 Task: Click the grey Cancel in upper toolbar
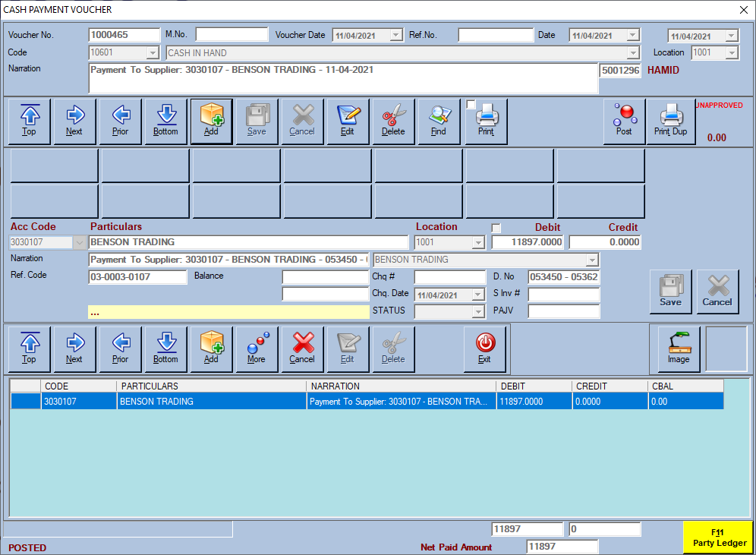[x=302, y=121]
